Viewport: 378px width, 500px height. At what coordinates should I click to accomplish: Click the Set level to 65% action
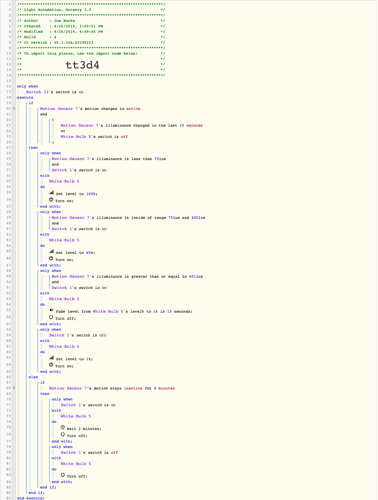pyautogui.click(x=75, y=253)
